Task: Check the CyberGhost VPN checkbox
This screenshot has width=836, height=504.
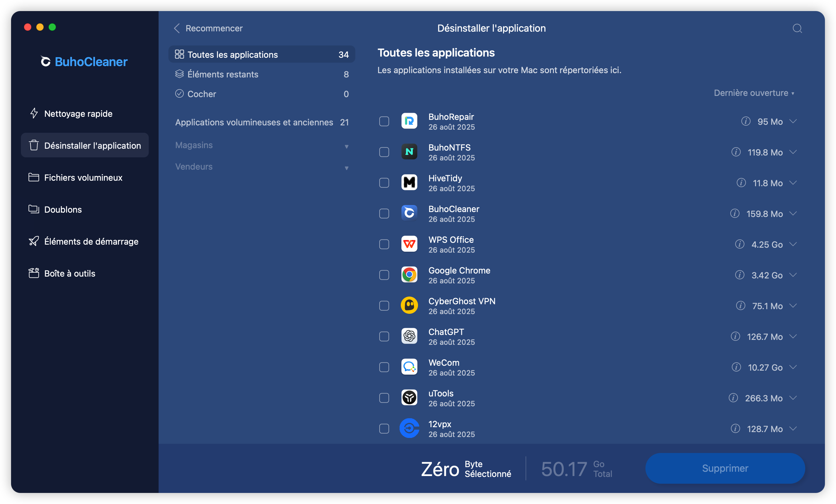Action: [x=384, y=305]
